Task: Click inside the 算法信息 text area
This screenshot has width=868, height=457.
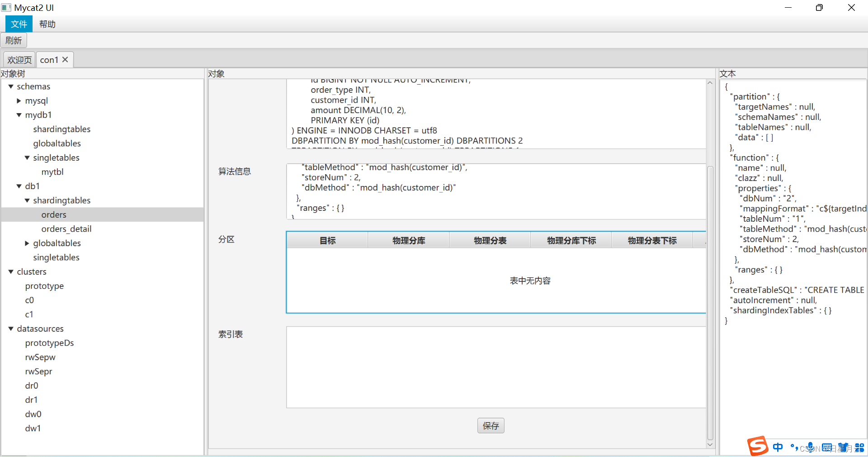Action: (x=496, y=191)
